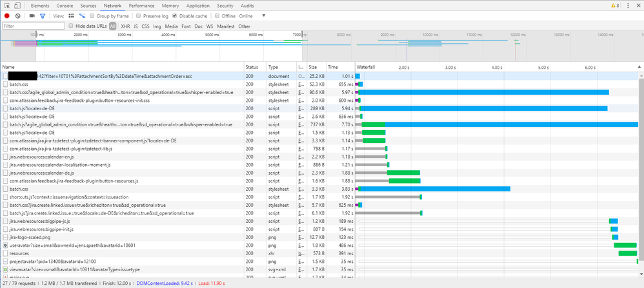Open the Sources tab

pyautogui.click(x=88, y=6)
